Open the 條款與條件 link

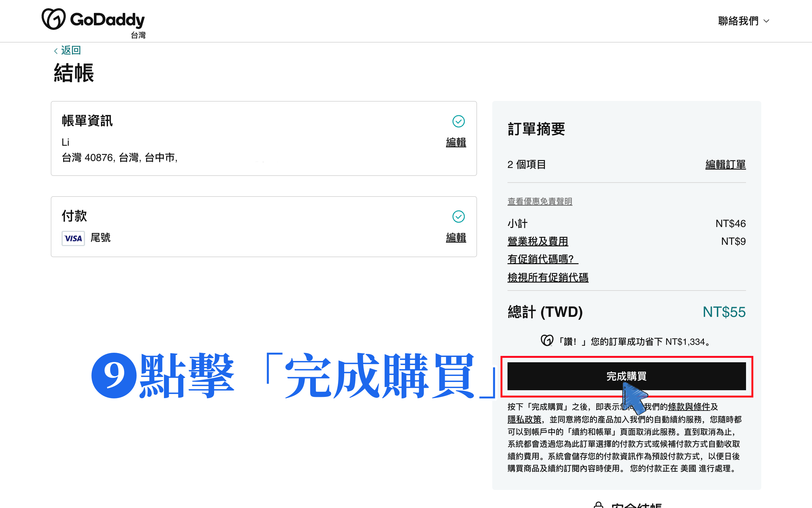tap(689, 407)
